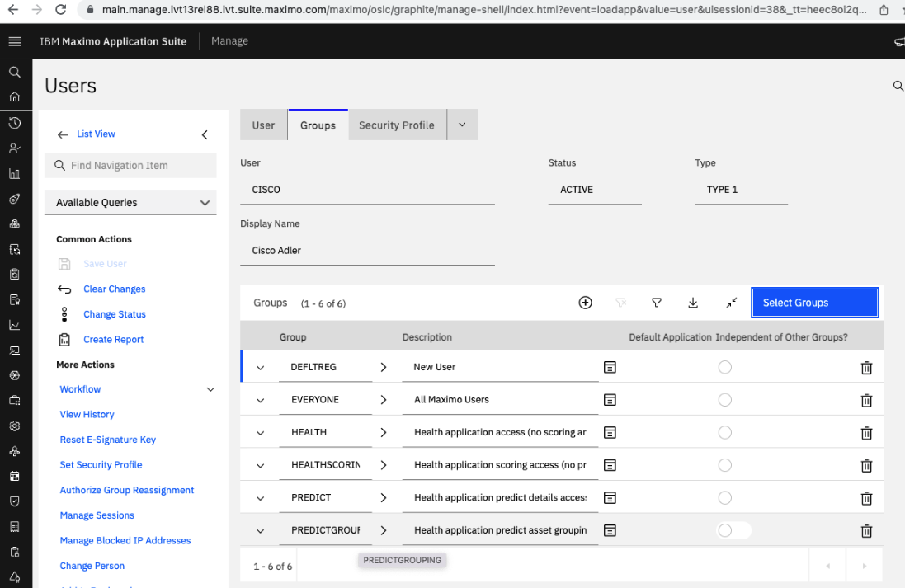Select the Groups tab
Viewport: 905px width, 588px height.
[318, 125]
